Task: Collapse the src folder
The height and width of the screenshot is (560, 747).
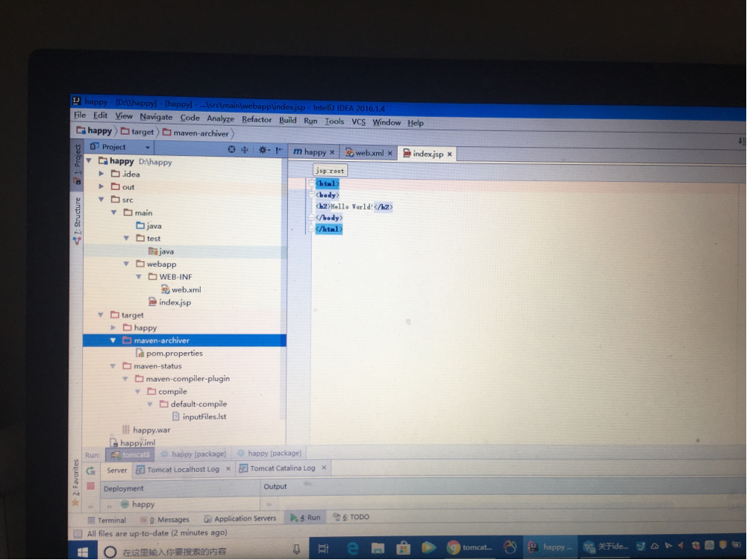Action: coord(101,200)
